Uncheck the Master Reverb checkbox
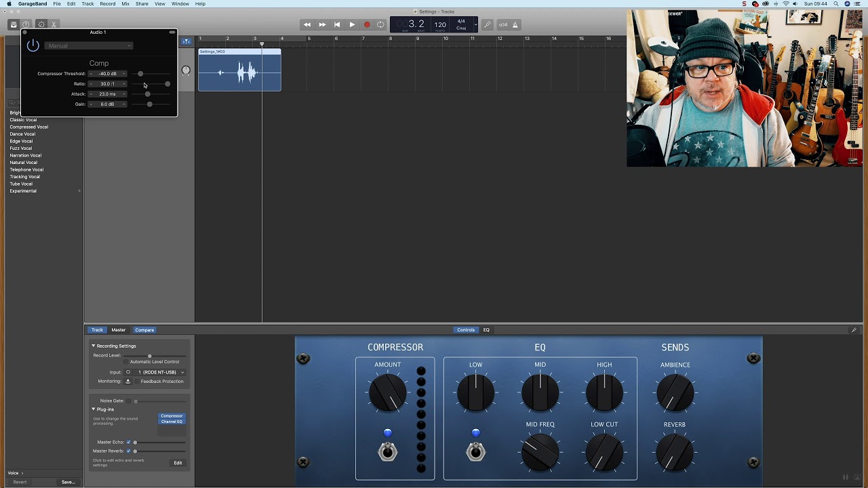This screenshot has height=488, width=868. [x=128, y=451]
